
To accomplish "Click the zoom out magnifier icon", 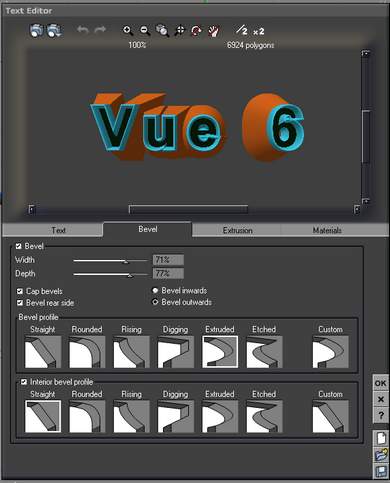I will pos(145,31).
